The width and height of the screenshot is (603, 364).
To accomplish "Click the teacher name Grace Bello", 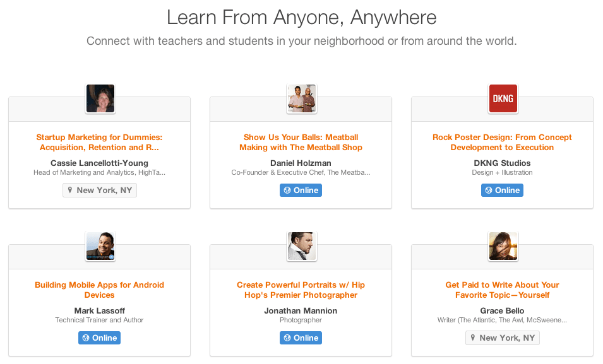I will pyautogui.click(x=502, y=311).
